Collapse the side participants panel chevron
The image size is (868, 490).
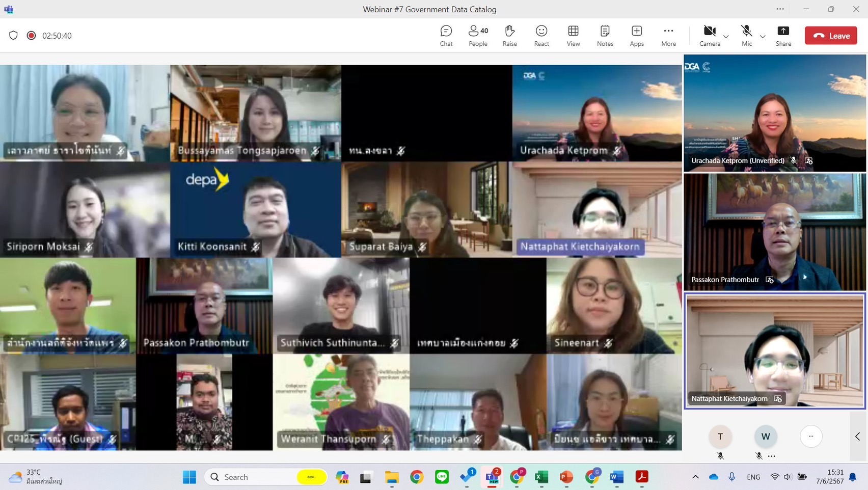pyautogui.click(x=858, y=437)
